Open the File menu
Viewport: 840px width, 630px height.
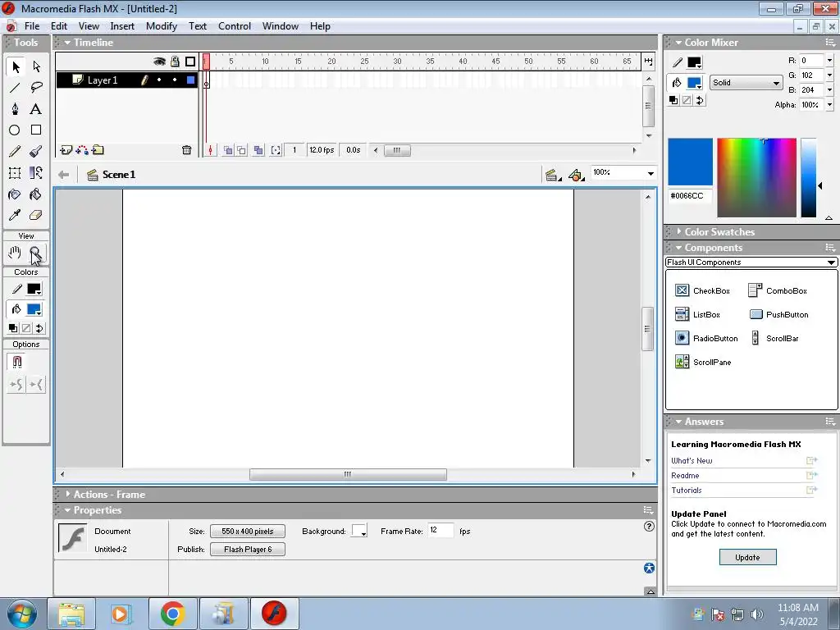[32, 26]
